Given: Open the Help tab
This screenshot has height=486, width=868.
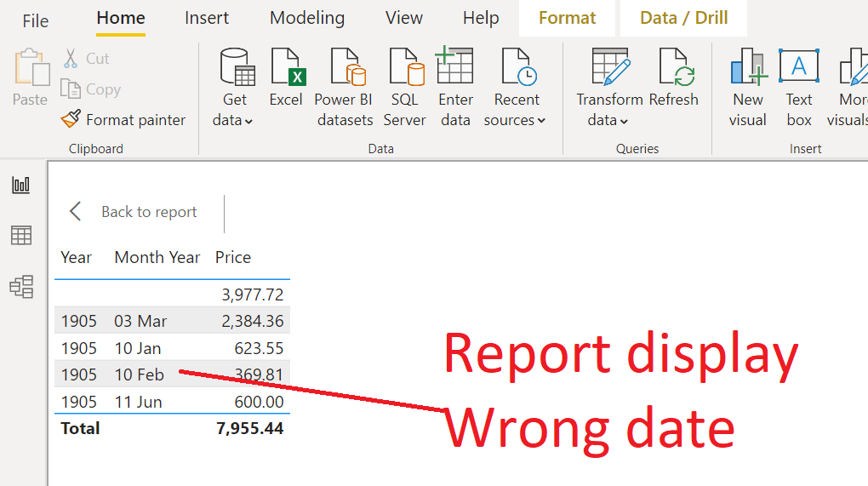Looking at the screenshot, I should 481,18.
